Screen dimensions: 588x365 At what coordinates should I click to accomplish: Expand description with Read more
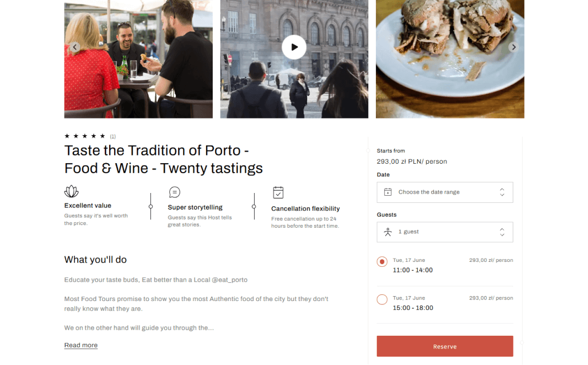coord(81,345)
